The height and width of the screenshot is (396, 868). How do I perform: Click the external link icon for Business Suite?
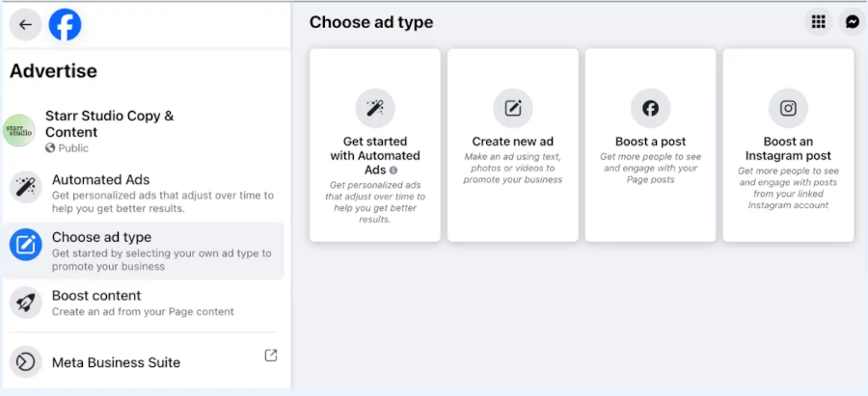(271, 356)
